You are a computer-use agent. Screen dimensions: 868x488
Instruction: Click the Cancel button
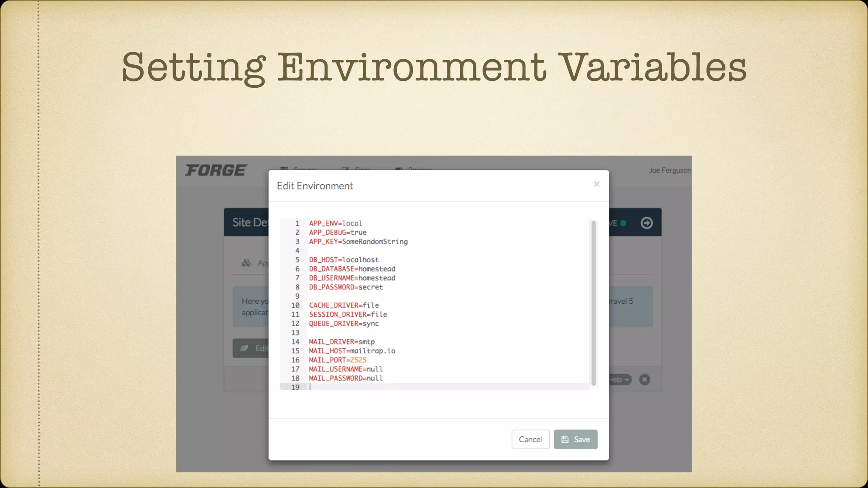pyautogui.click(x=530, y=439)
